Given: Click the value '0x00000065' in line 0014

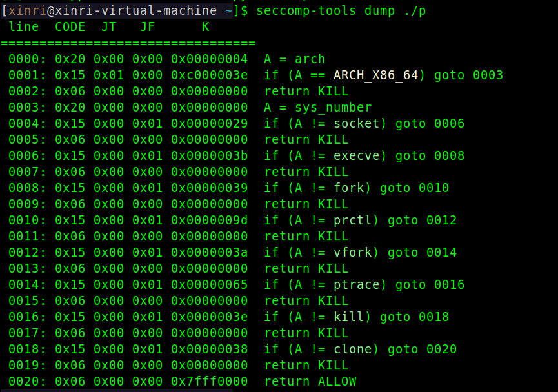Looking at the screenshot, I should (x=209, y=284).
